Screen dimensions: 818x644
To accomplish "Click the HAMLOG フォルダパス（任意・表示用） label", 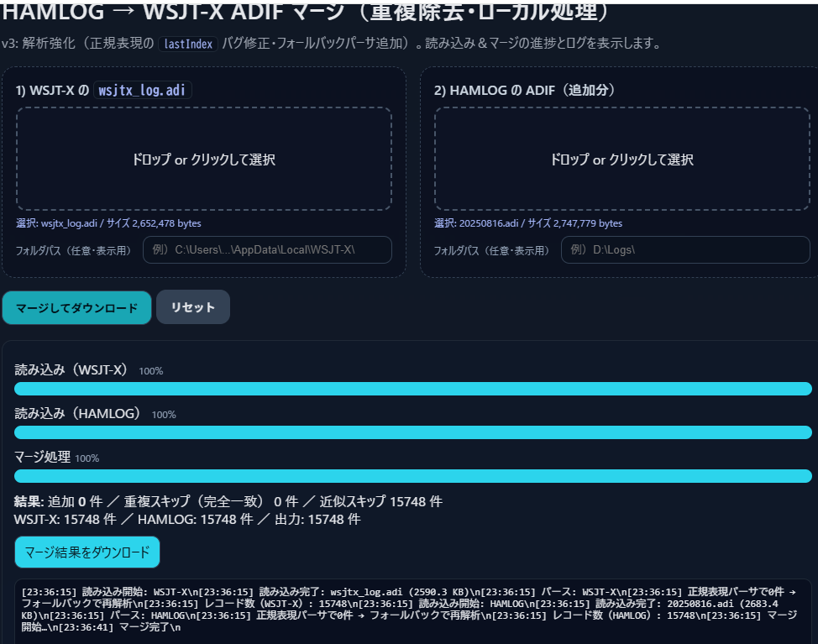I will tap(491, 251).
